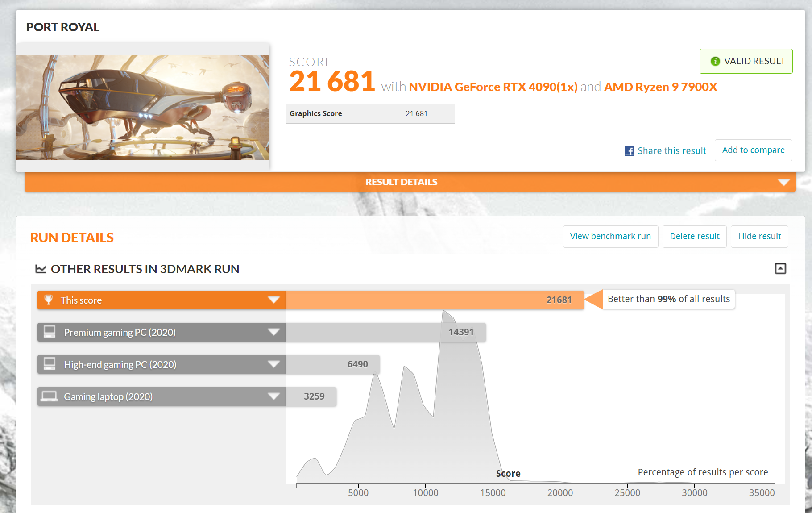Click the 6490 High-end gaming PC bar
Viewport: 812px width, 513px height.
(333, 364)
